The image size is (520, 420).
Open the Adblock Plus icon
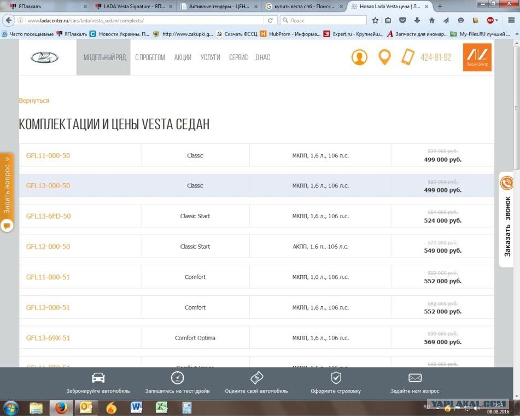pyautogui.click(x=490, y=21)
